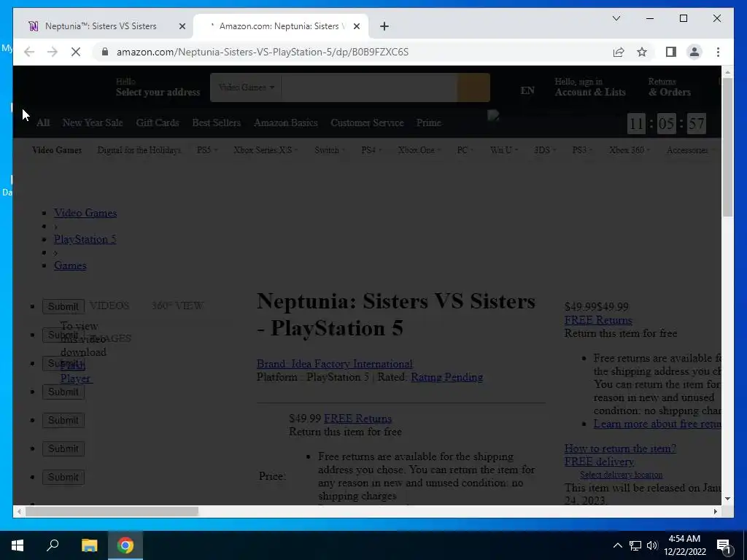Screen dimensions: 747x560
Task: Open Learn more about free returns link
Action: [x=657, y=424]
